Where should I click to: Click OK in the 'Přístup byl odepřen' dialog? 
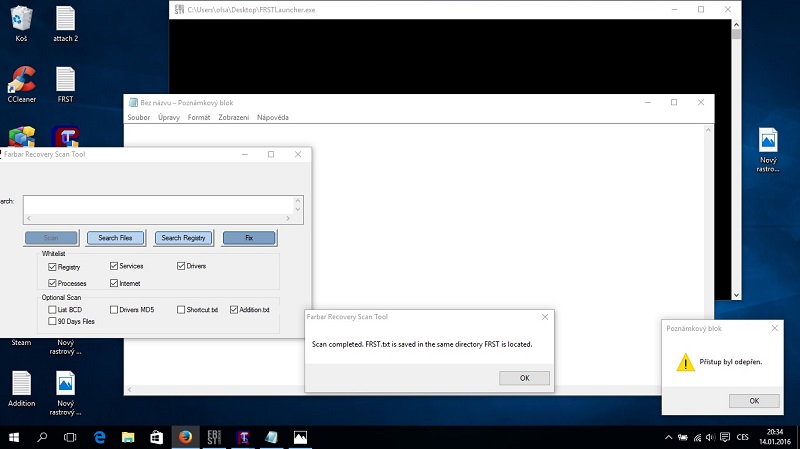pyautogui.click(x=754, y=400)
